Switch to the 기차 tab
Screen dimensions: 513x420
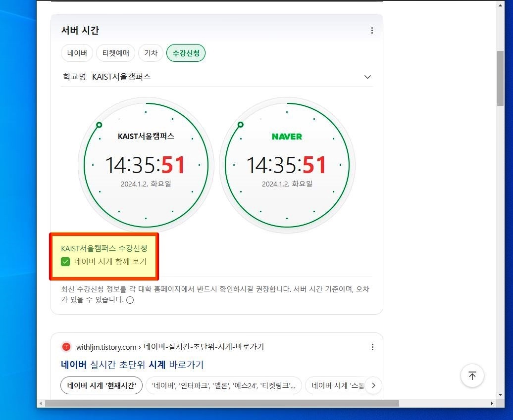click(151, 53)
